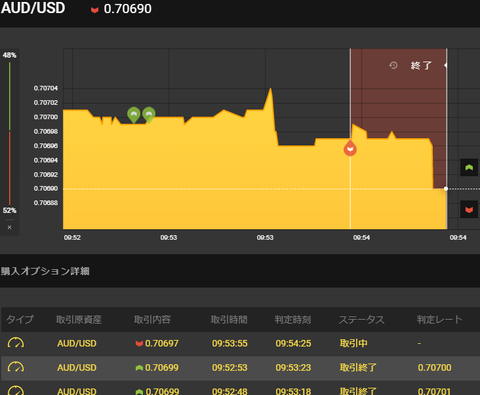Click the 取引内容 column header
The height and width of the screenshot is (395, 480).
[x=152, y=320]
